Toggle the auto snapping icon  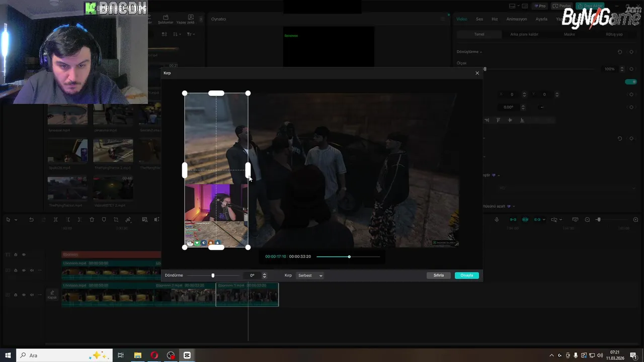(x=525, y=220)
